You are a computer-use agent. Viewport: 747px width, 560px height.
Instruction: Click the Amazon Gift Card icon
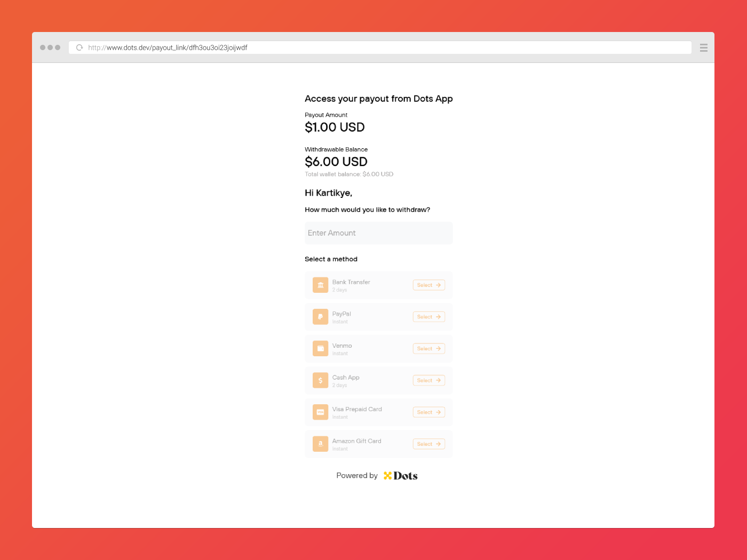tap(320, 444)
